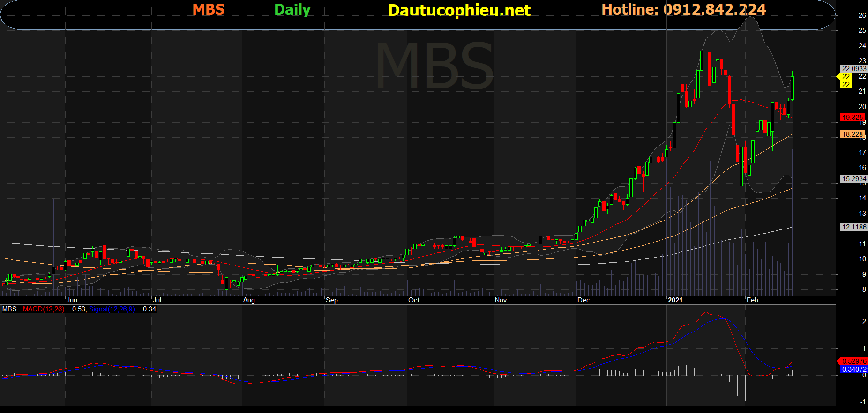
Task: Click the red 0.52976 MACD value tag
Action: point(853,361)
